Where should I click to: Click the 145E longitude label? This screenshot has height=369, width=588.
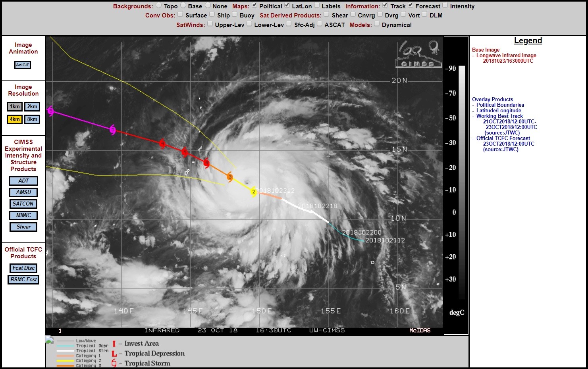coord(193,311)
